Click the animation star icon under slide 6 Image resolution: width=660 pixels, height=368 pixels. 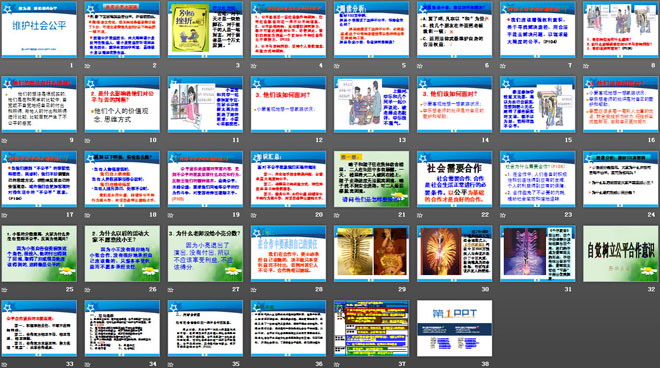(x=420, y=66)
